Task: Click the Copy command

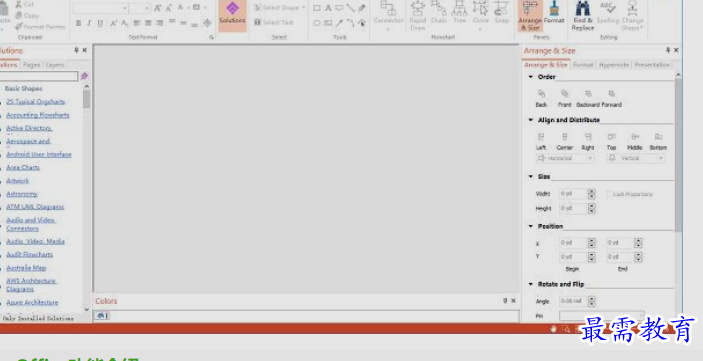Action: click(27, 15)
